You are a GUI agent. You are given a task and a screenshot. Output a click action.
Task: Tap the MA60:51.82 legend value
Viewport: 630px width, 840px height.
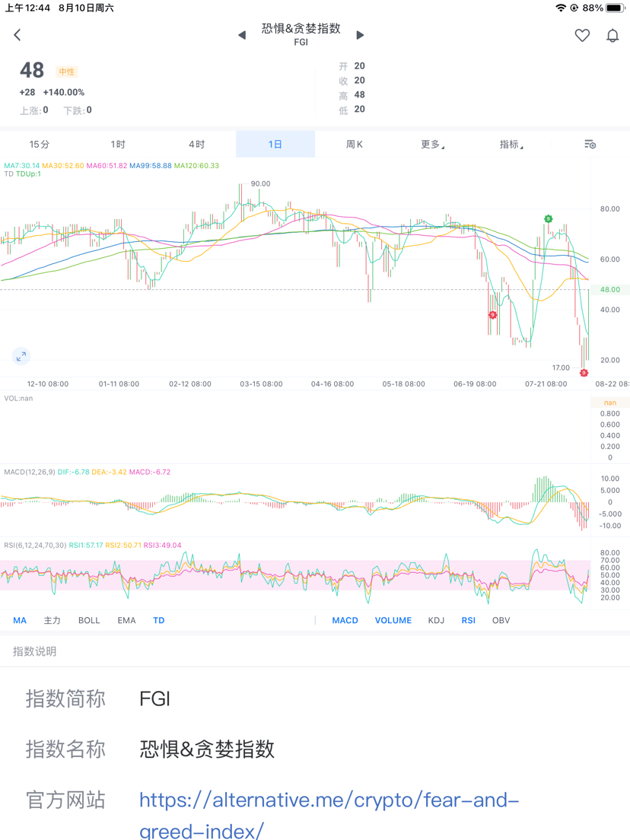(107, 166)
